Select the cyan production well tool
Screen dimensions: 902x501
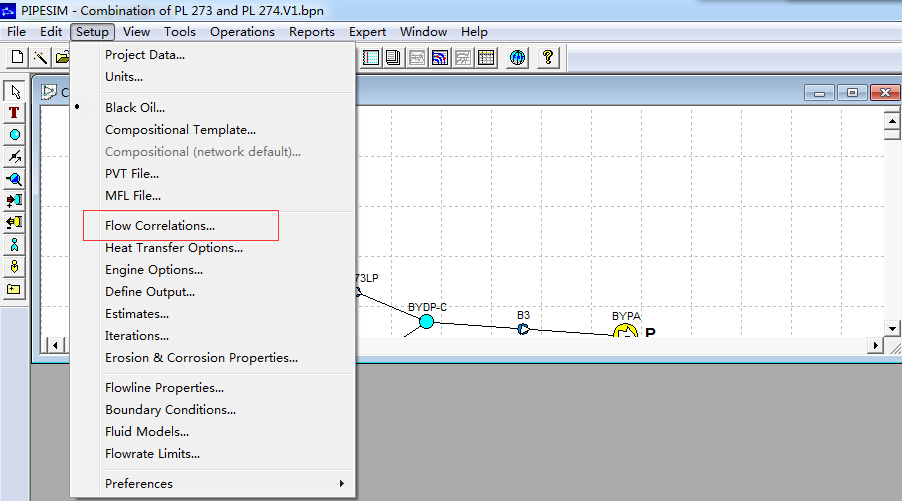point(14,245)
